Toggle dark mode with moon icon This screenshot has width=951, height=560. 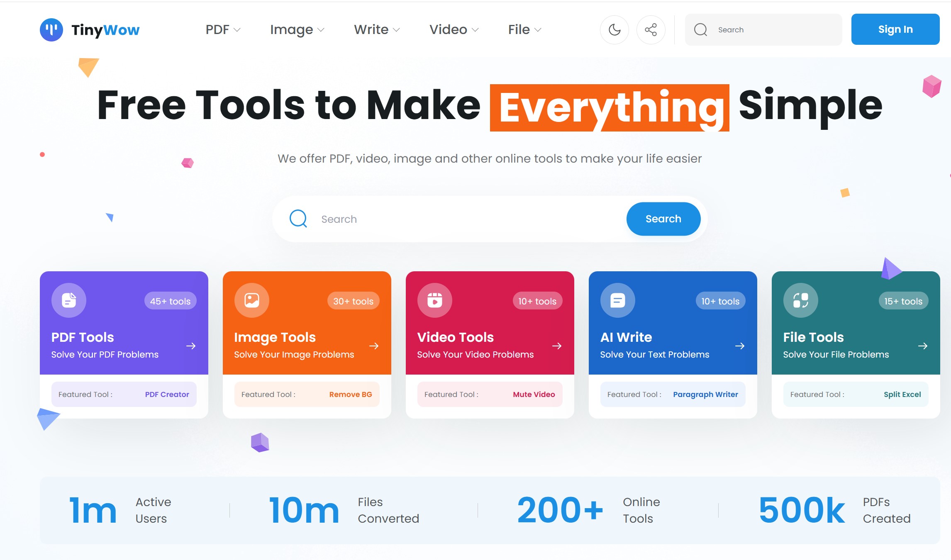tap(614, 29)
